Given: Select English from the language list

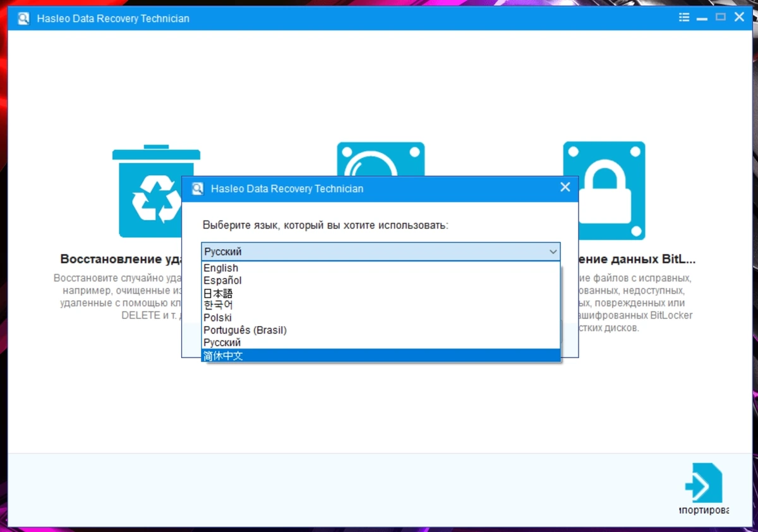Looking at the screenshot, I should tap(381, 268).
